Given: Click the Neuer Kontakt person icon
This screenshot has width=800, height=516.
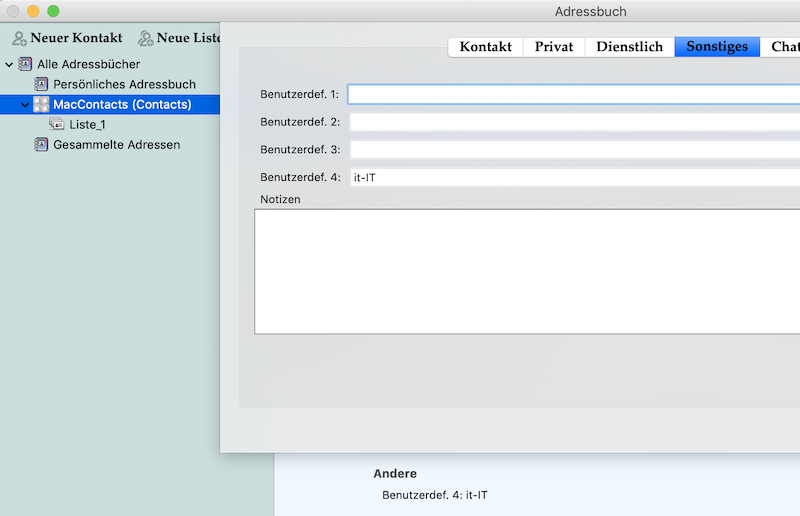Looking at the screenshot, I should (19, 38).
